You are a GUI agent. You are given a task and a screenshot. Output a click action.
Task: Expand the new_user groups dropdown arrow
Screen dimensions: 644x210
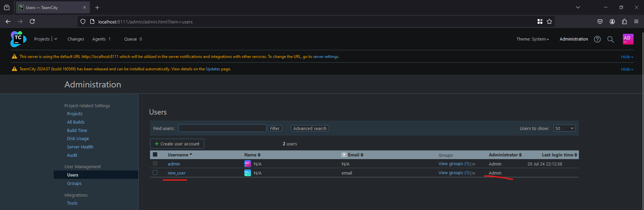tap(474, 173)
